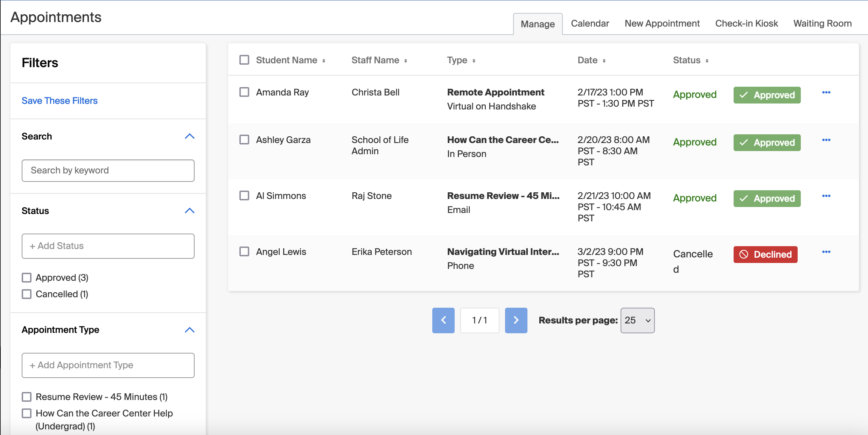Click date 2/17/23 1:00 PM PST cell
This screenshot has height=435, width=868.
click(x=616, y=98)
